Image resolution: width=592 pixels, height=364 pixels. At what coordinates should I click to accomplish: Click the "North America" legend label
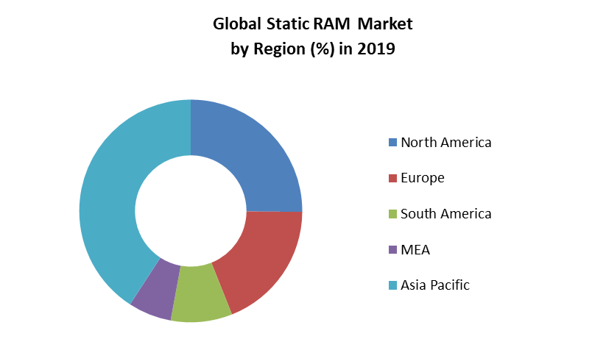(445, 143)
